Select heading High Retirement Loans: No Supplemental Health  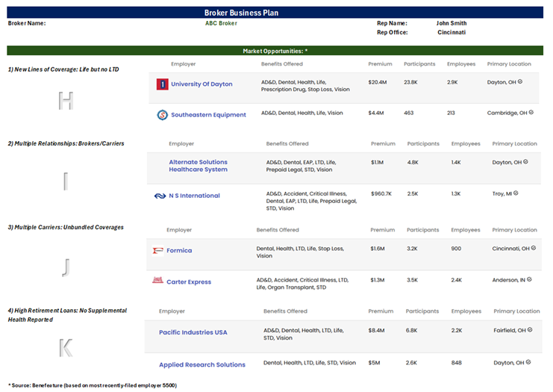(67, 315)
